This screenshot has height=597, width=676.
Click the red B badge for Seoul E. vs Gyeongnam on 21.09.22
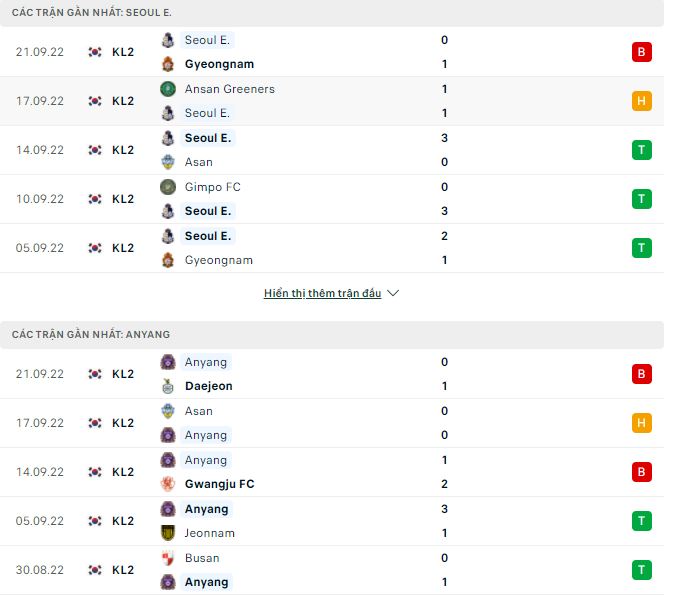pyautogui.click(x=641, y=52)
